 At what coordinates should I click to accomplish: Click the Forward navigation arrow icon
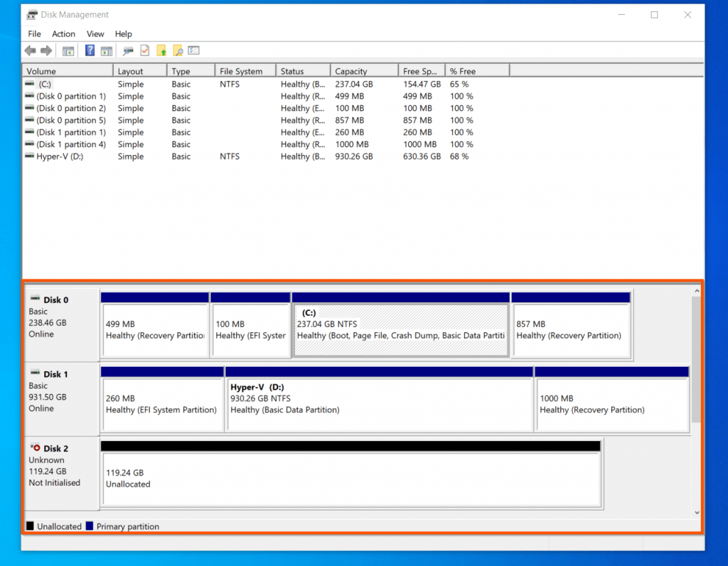[45, 50]
